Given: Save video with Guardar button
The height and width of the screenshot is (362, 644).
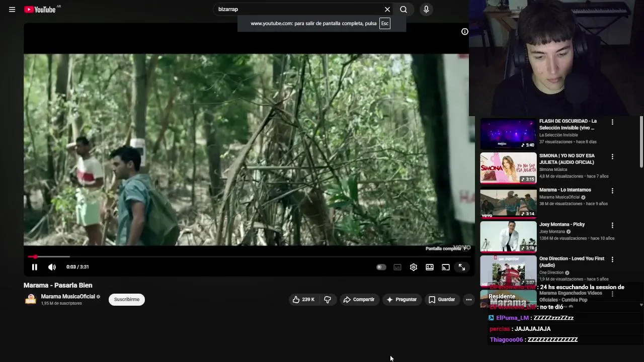Looking at the screenshot, I should tap(442, 299).
